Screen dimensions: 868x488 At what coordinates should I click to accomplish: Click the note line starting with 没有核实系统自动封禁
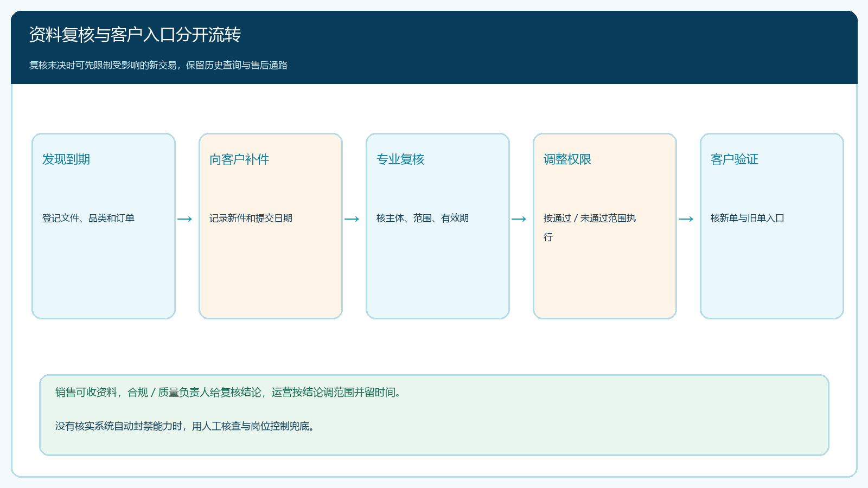(185, 426)
